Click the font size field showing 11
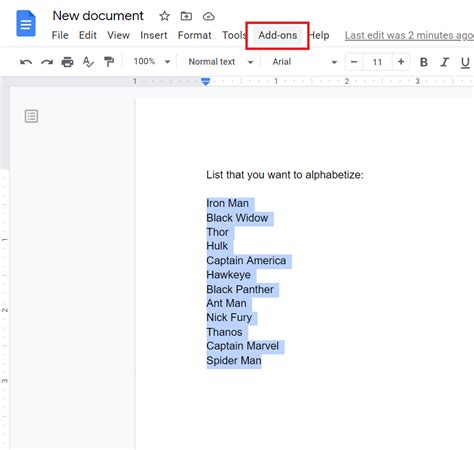Screen dimensions: 474x450 pos(377,62)
